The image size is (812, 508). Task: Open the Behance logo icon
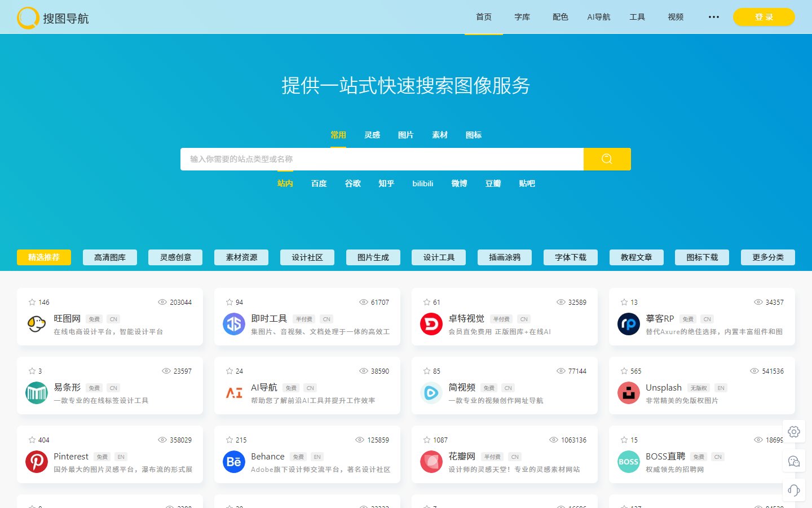point(234,462)
